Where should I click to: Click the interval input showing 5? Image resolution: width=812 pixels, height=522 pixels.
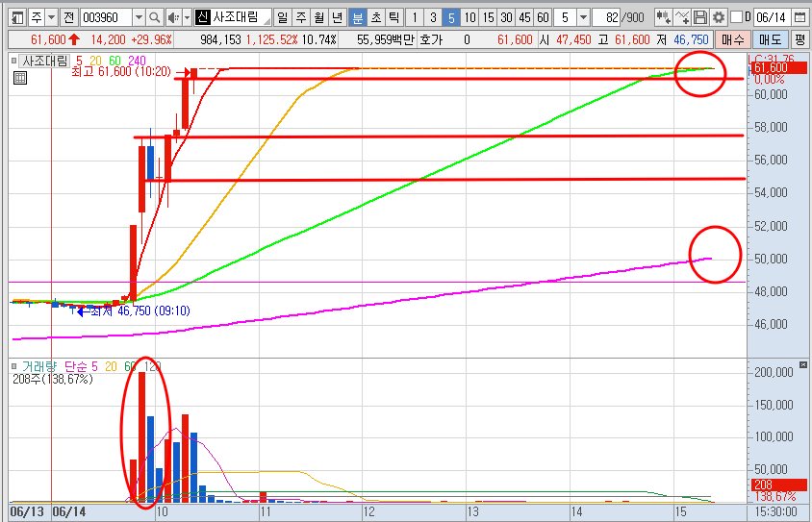pyautogui.click(x=565, y=17)
